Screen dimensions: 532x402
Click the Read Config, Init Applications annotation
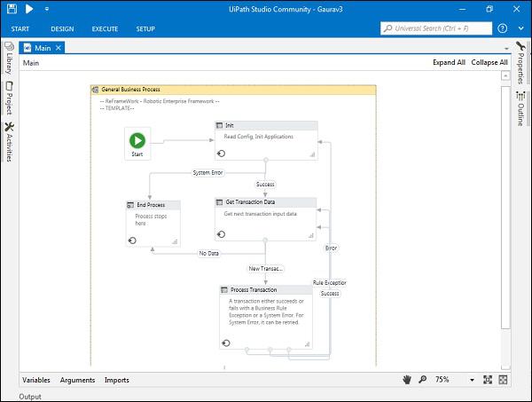[259, 137]
